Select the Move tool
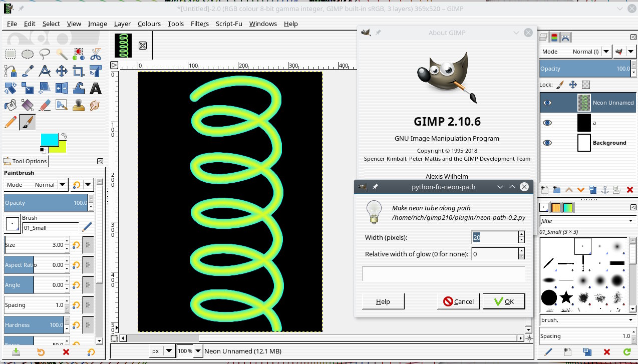 [62, 71]
